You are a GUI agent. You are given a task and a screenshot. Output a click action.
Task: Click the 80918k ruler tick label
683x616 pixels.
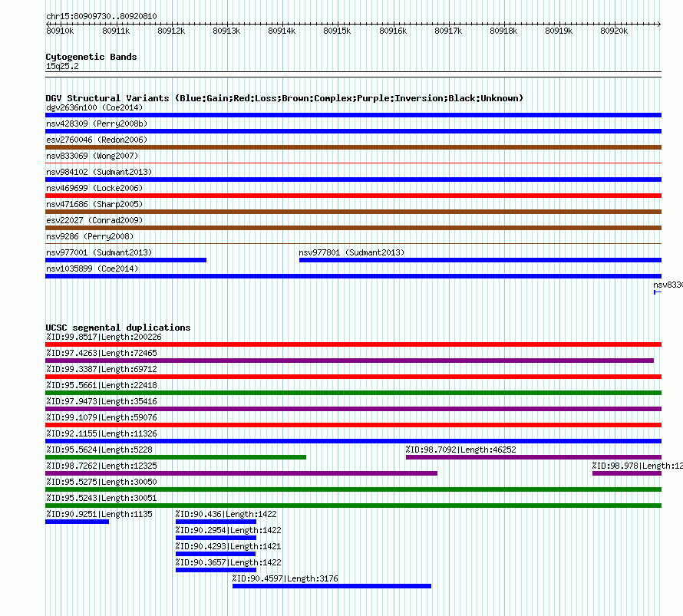pos(503,31)
